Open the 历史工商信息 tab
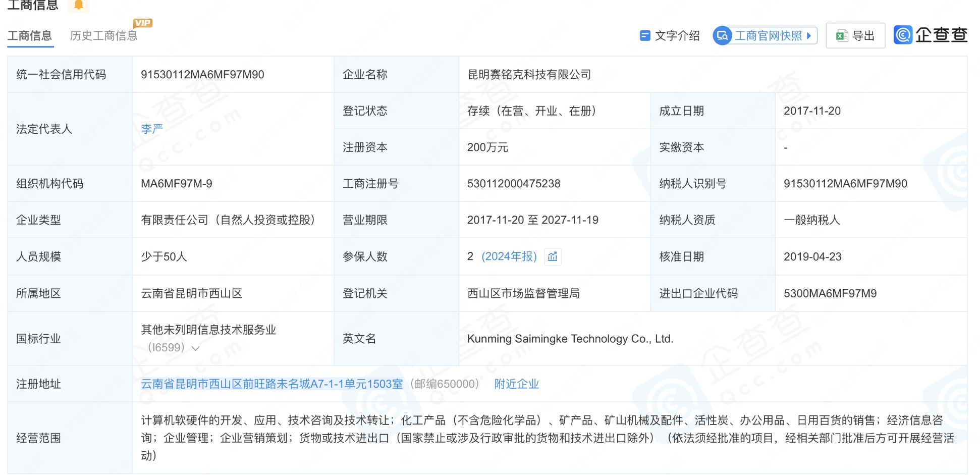The image size is (980, 475). pyautogui.click(x=103, y=36)
